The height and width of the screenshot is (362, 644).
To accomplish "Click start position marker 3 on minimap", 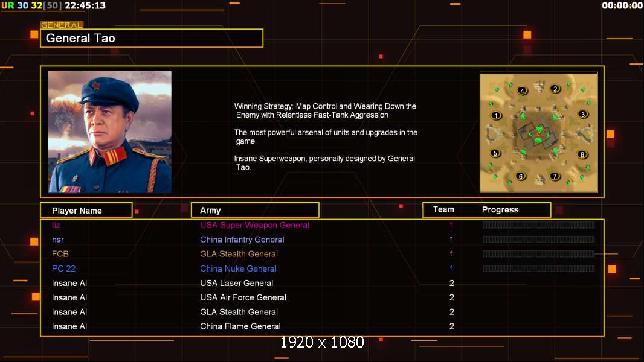I will point(582,115).
